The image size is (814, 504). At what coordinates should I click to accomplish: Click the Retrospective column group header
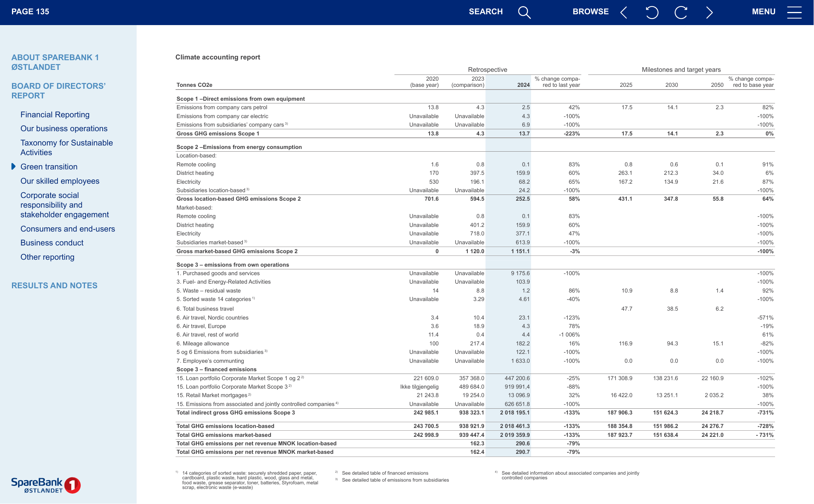pos(487,69)
